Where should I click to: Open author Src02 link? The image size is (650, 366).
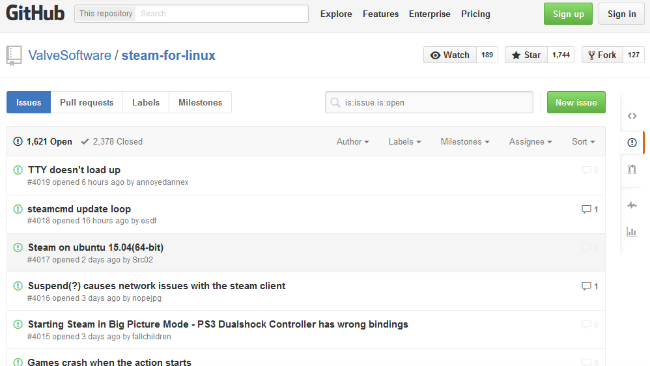coord(143,260)
